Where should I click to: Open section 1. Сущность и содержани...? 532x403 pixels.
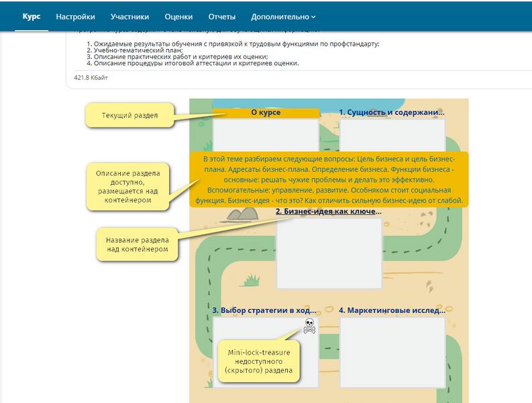click(392, 112)
